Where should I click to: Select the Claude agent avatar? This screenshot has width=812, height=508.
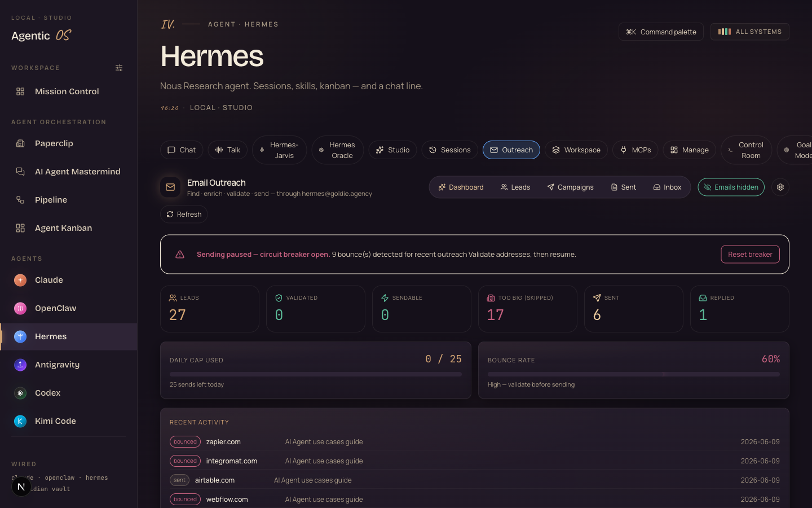tap(20, 280)
